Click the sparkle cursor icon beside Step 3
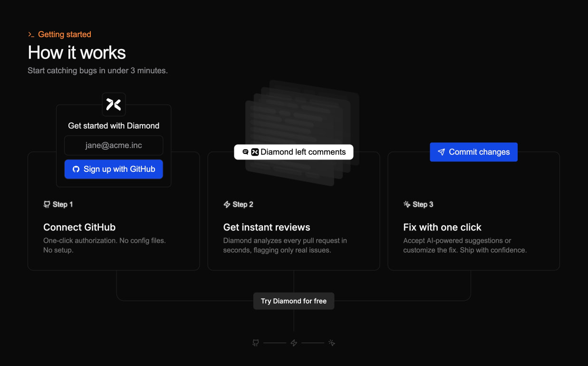The height and width of the screenshot is (366, 588). [x=407, y=204]
